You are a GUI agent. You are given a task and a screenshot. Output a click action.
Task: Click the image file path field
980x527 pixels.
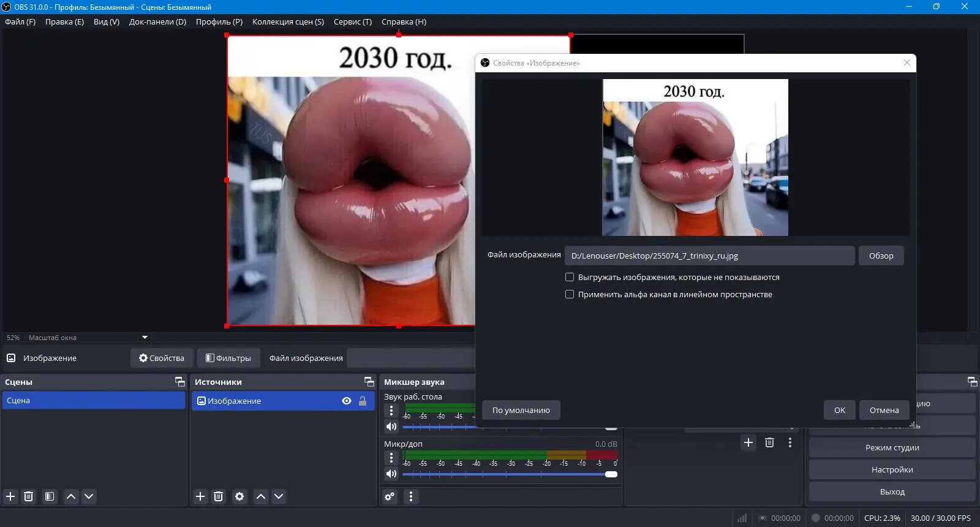(709, 256)
